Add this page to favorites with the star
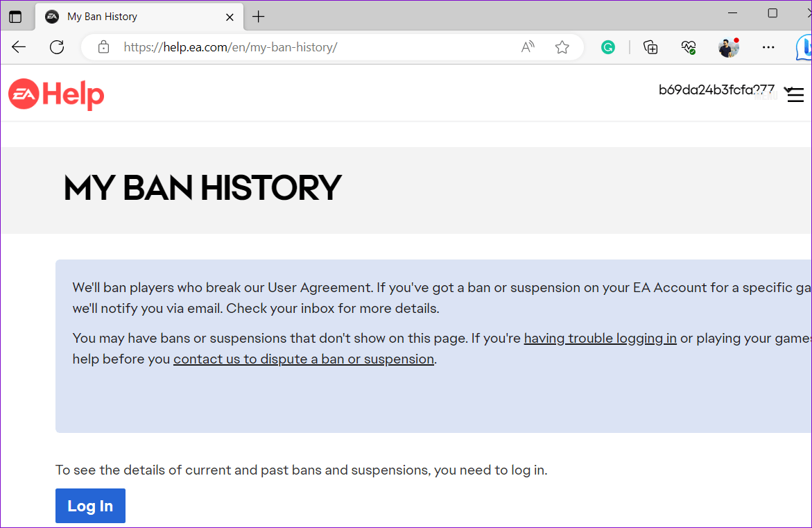Screen dimensions: 812x528 point(562,47)
